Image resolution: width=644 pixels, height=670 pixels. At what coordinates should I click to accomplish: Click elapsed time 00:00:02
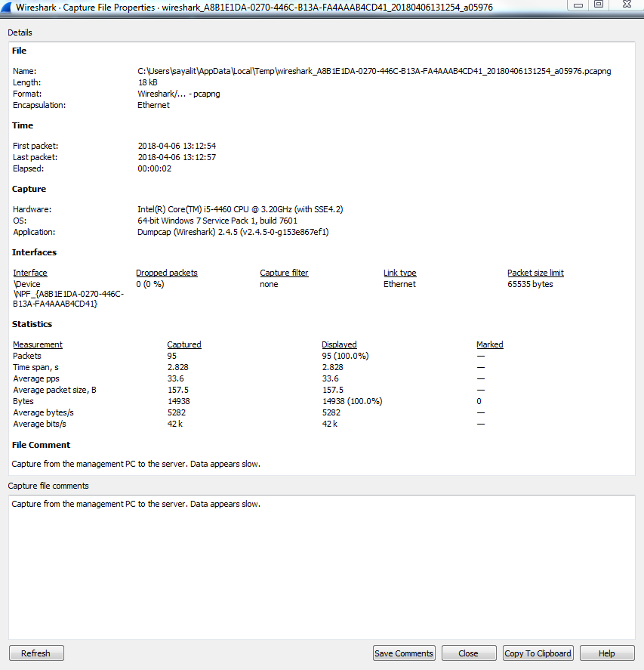point(154,168)
